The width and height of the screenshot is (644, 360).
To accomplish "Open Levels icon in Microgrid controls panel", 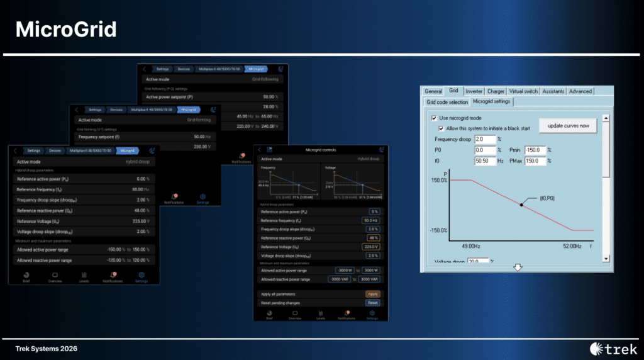I will point(320,313).
